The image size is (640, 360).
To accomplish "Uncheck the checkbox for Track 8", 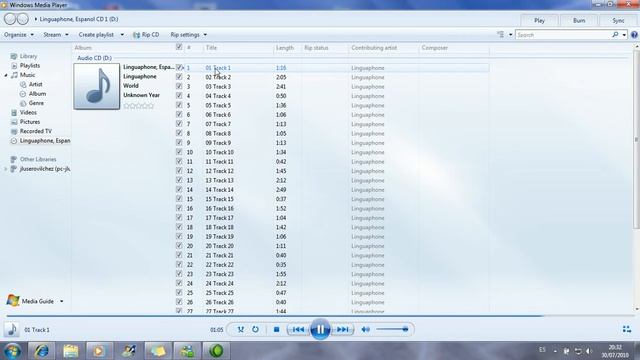I will tap(179, 133).
